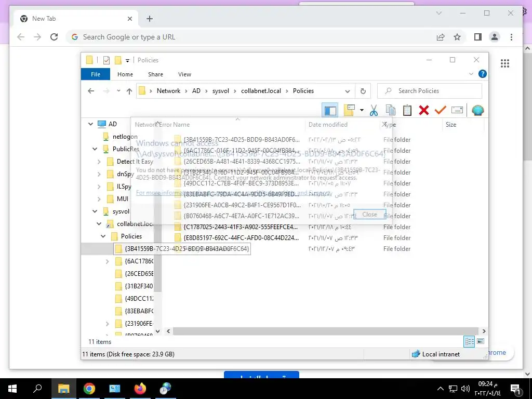
Task: Open the Share ribbon tab
Action: (x=155, y=74)
